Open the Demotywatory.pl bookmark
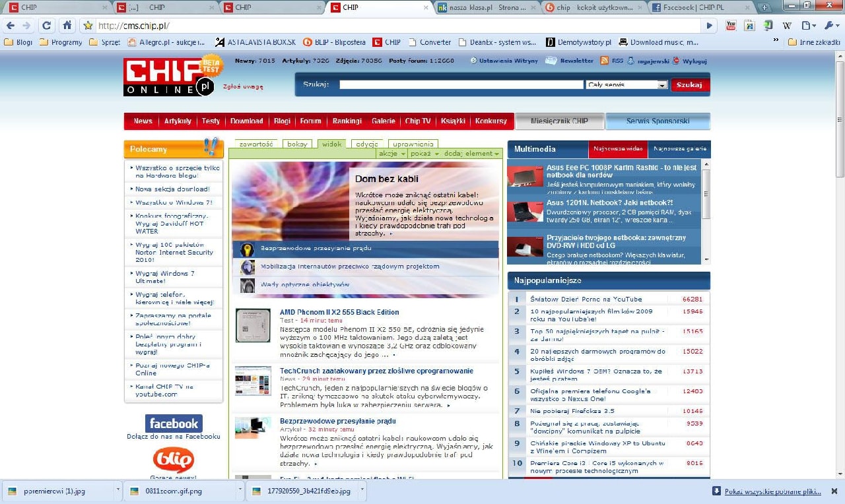Screen dimensions: 845x504 click(x=578, y=42)
